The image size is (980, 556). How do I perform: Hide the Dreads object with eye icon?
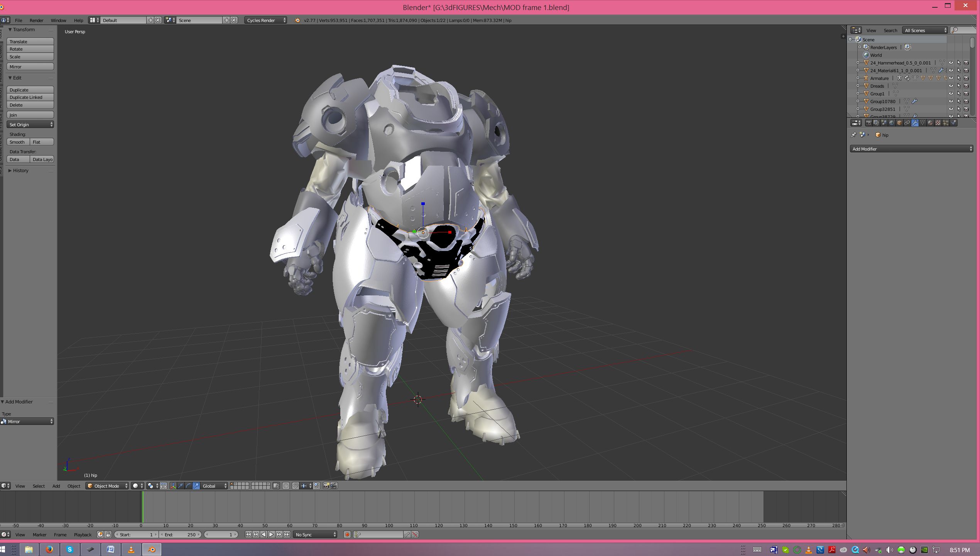pyautogui.click(x=951, y=86)
